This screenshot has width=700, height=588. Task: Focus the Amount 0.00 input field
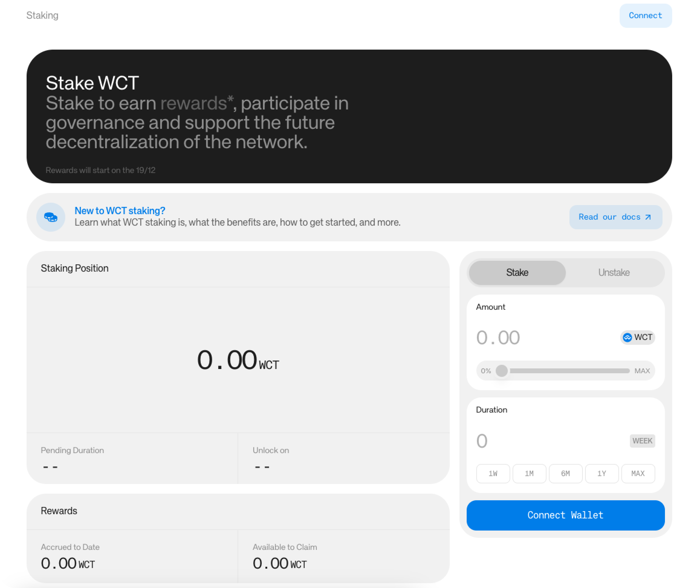coord(540,338)
